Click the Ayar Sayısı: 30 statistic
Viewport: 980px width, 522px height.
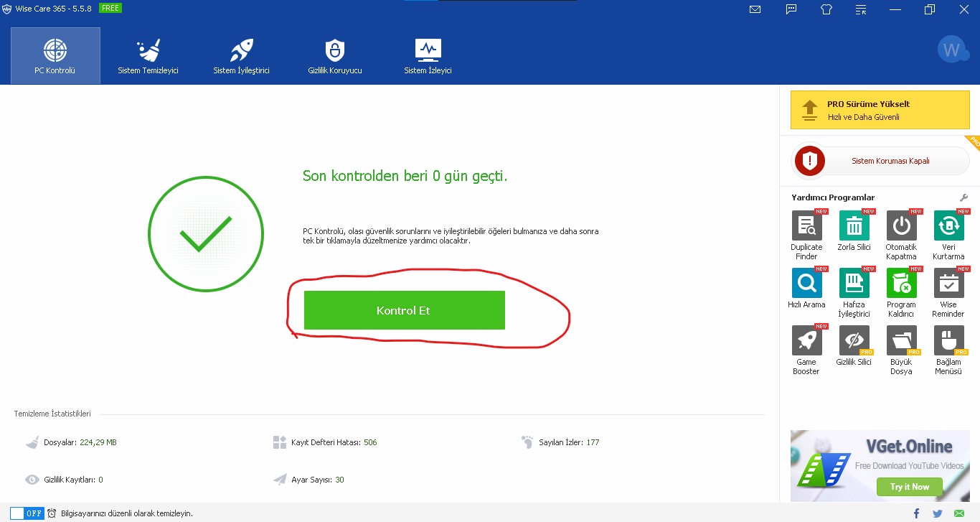tap(308, 480)
